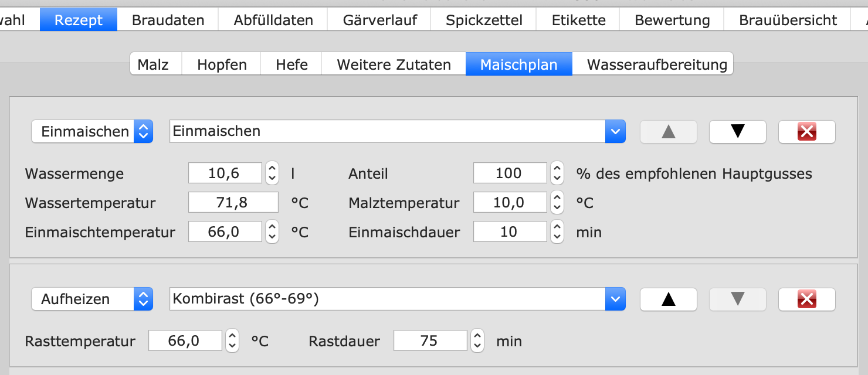
Task: Delete the Kombirast step with red X
Action: [806, 299]
